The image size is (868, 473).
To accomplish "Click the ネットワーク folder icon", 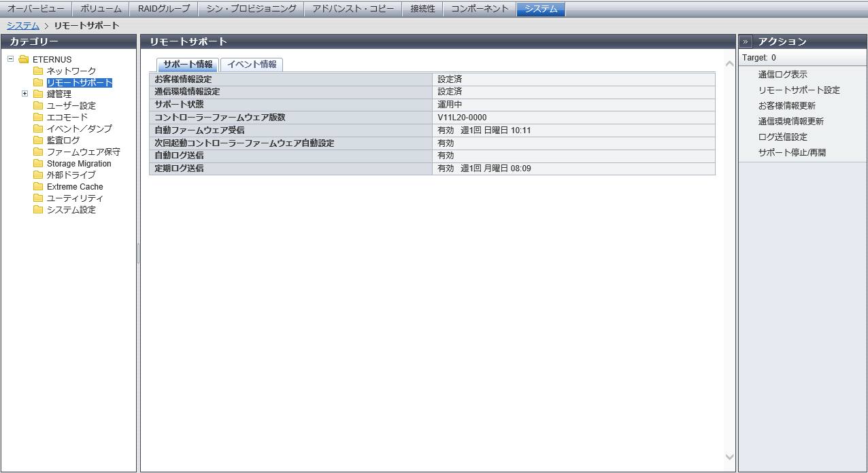I will tap(38, 71).
